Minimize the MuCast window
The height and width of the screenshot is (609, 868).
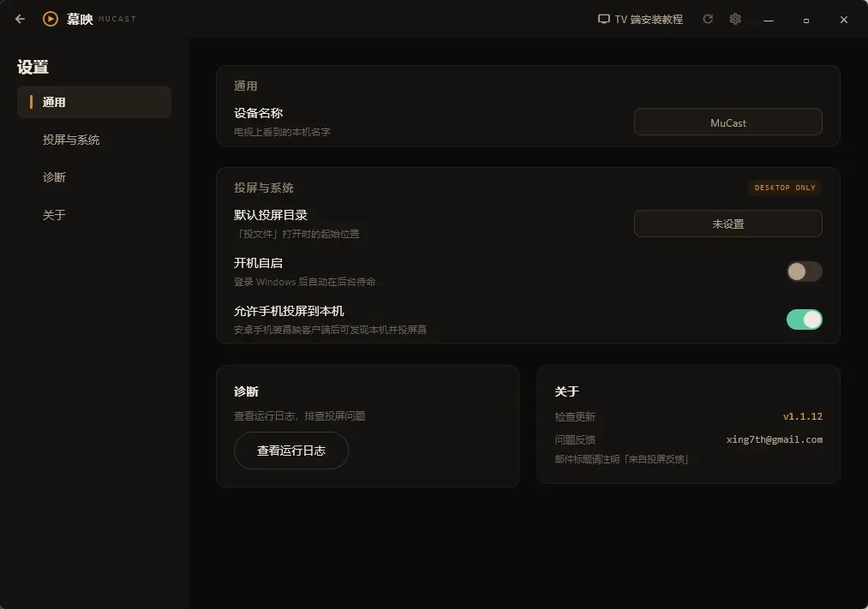[x=769, y=21]
